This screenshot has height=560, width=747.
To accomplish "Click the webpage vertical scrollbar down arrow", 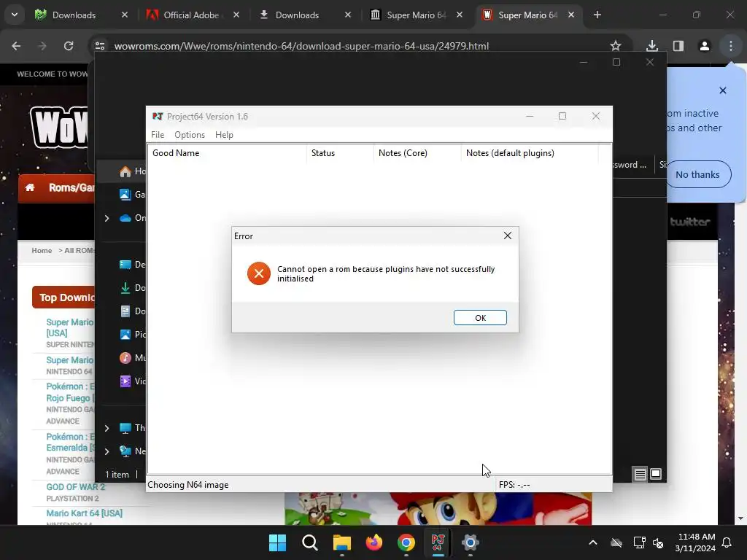I will coord(740,518).
